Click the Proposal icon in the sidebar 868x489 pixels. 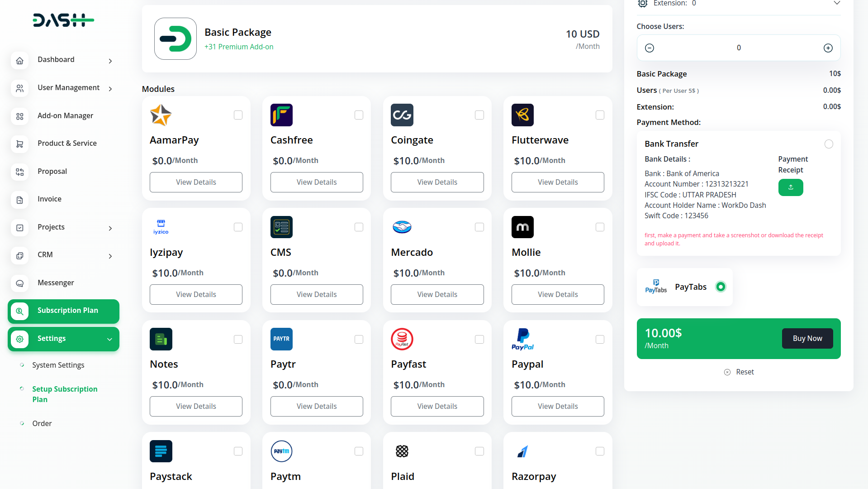pos(20,172)
